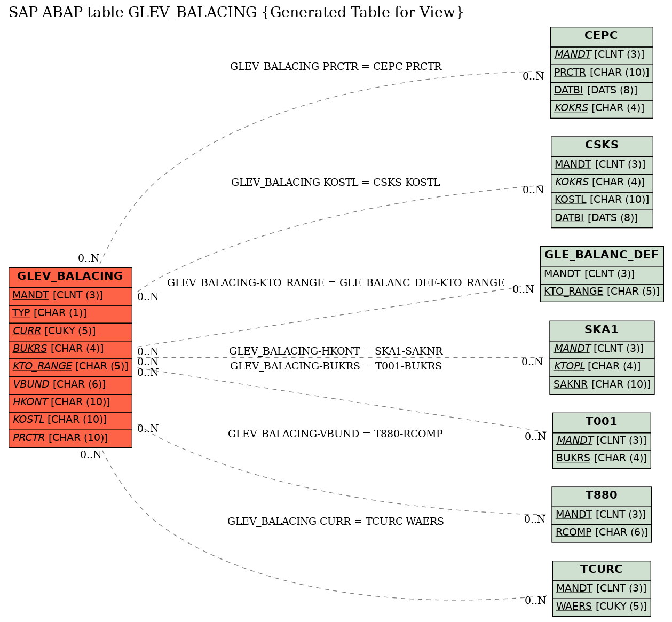Select GLEV_BALACING BUKRS [CHAR (4)] field
The height and width of the screenshot is (622, 672).
[70, 349]
